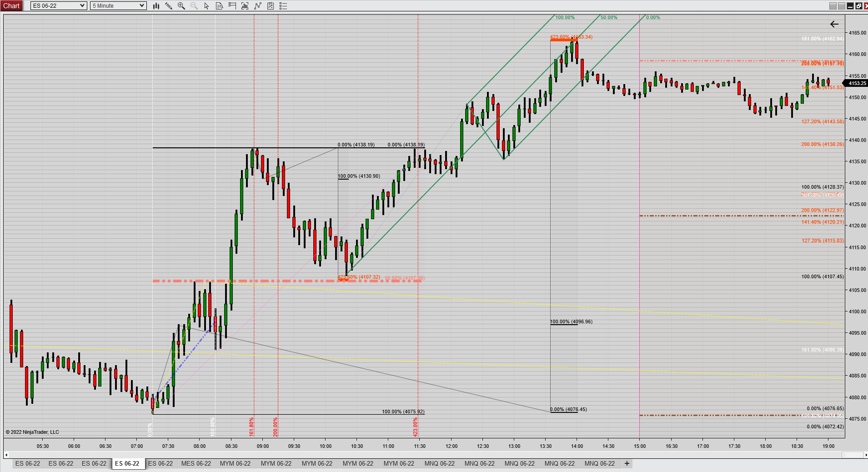The height and width of the screenshot is (472, 868).
Task: Click the vertical red 200.00% time label
Action: tap(275, 427)
